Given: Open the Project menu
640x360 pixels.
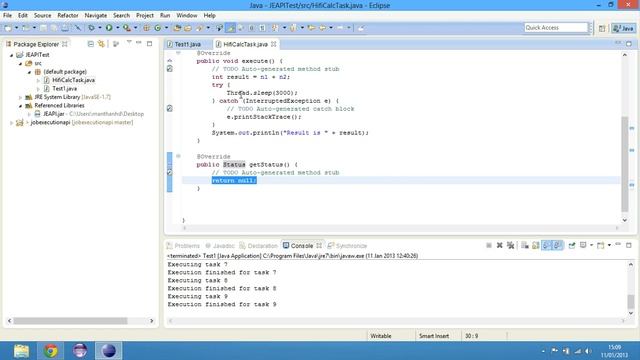Looking at the screenshot, I should [145, 16].
